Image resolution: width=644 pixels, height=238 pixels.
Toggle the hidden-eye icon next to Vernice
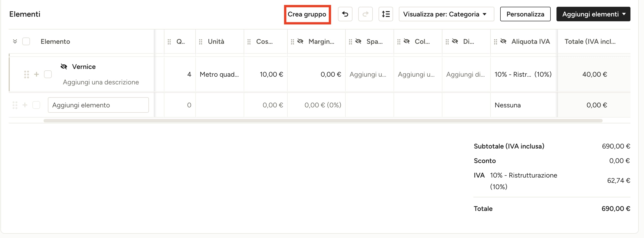64,67
